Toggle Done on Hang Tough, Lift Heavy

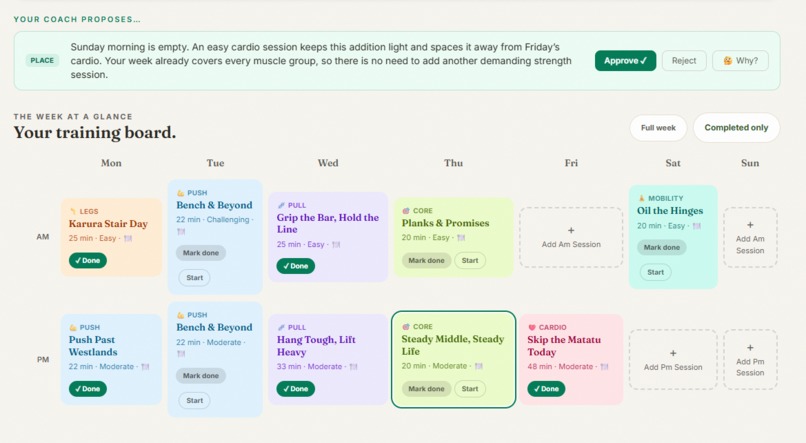[x=296, y=389]
